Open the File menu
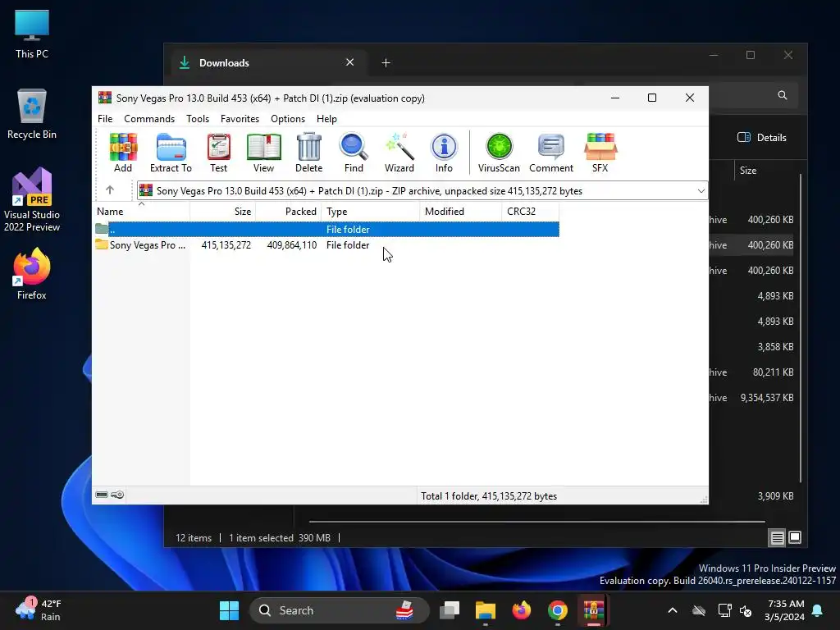This screenshot has height=630, width=840. point(105,119)
